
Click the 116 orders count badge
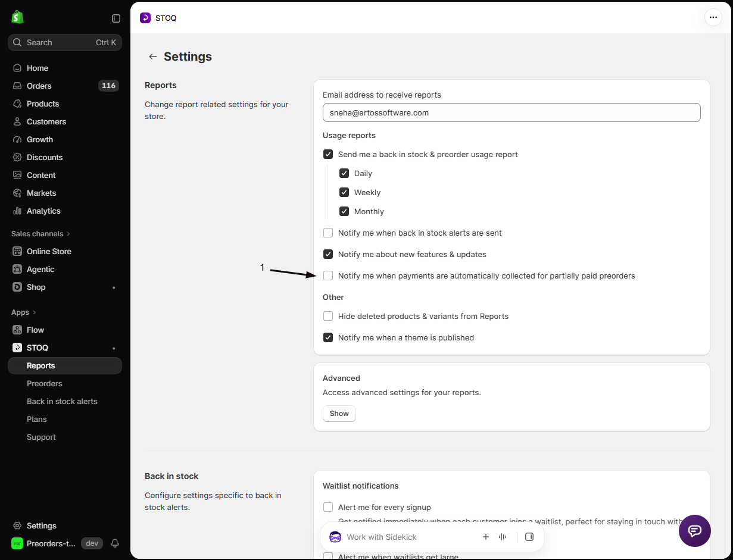108,86
